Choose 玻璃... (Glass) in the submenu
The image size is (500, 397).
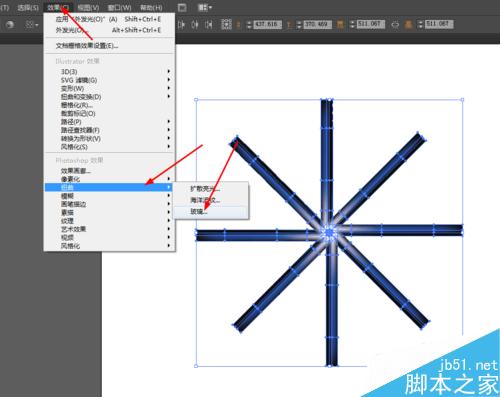[211, 211]
